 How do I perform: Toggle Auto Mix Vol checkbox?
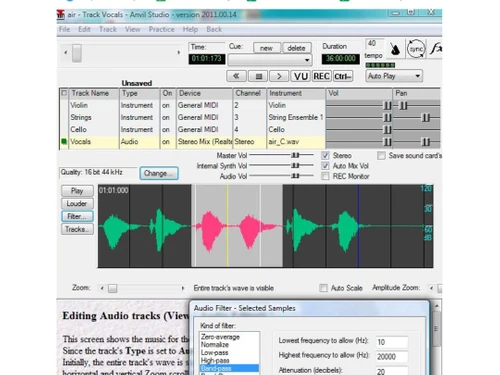coord(325,166)
